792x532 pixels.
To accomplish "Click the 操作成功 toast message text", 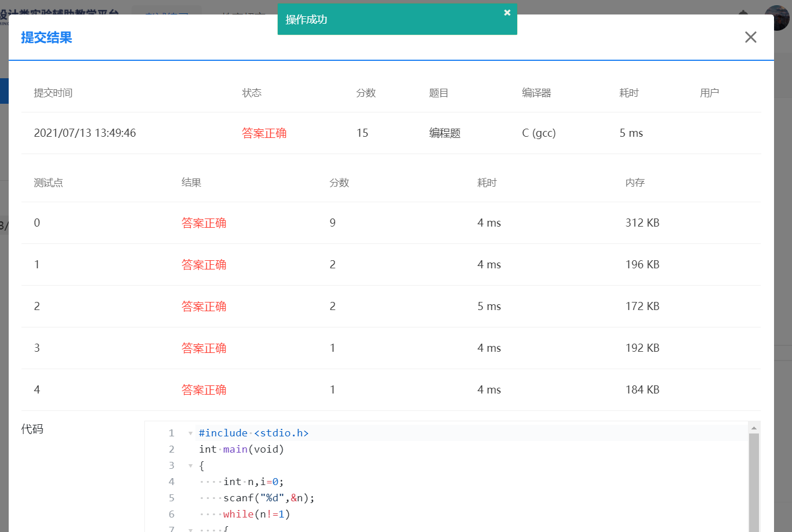I will click(x=306, y=20).
